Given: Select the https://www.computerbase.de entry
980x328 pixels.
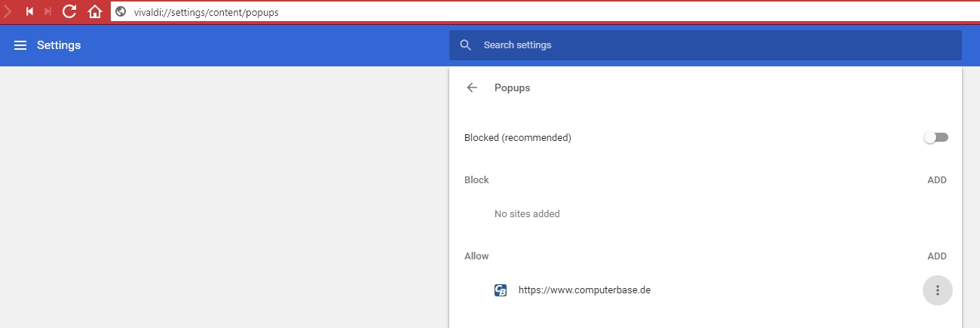Looking at the screenshot, I should click(x=583, y=290).
